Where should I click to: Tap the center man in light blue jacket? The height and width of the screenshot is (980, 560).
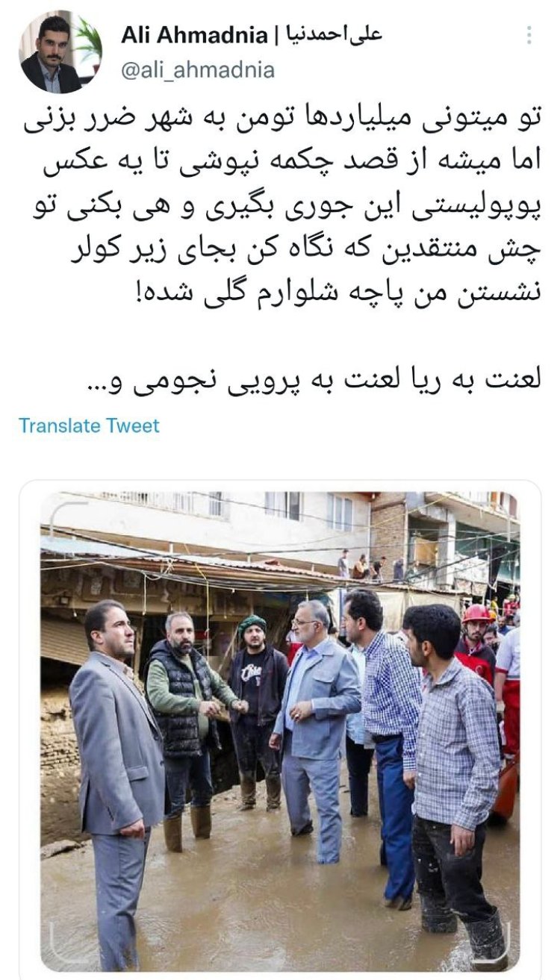[317, 731]
